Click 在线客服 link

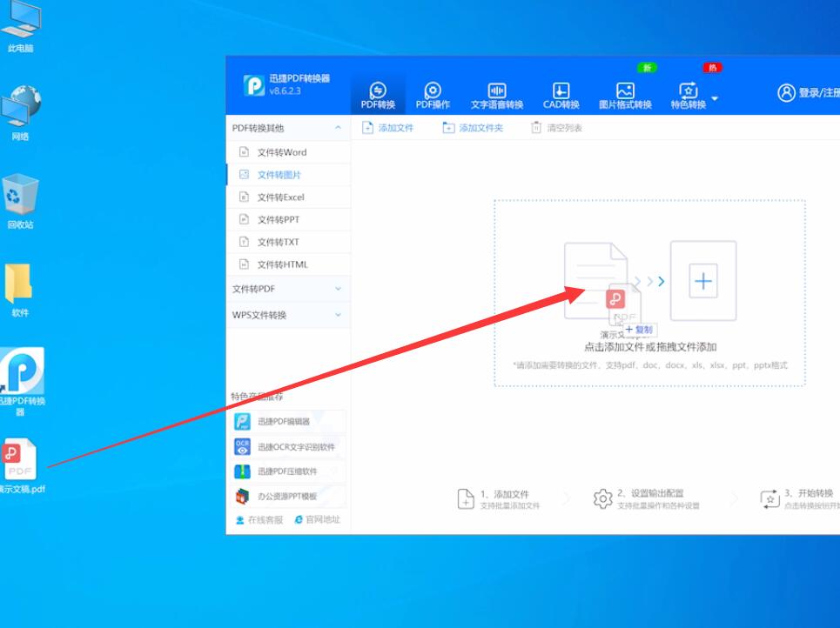[259, 520]
